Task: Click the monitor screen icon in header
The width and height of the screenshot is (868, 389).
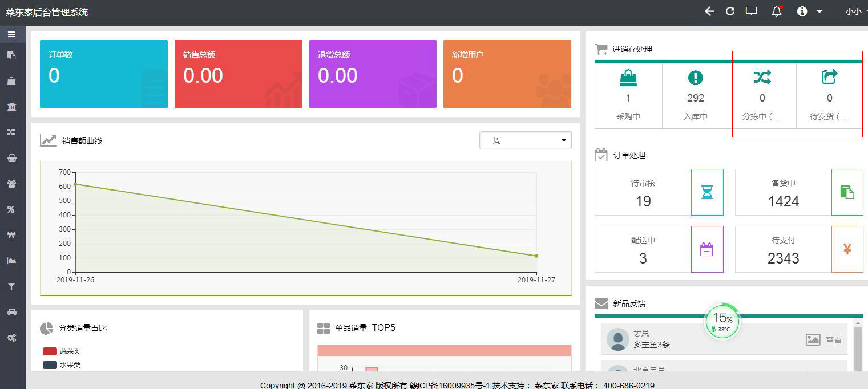Action: pyautogui.click(x=752, y=11)
